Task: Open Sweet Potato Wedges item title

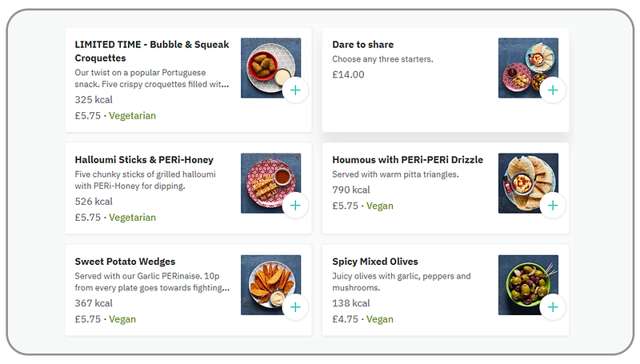Action: click(x=125, y=262)
